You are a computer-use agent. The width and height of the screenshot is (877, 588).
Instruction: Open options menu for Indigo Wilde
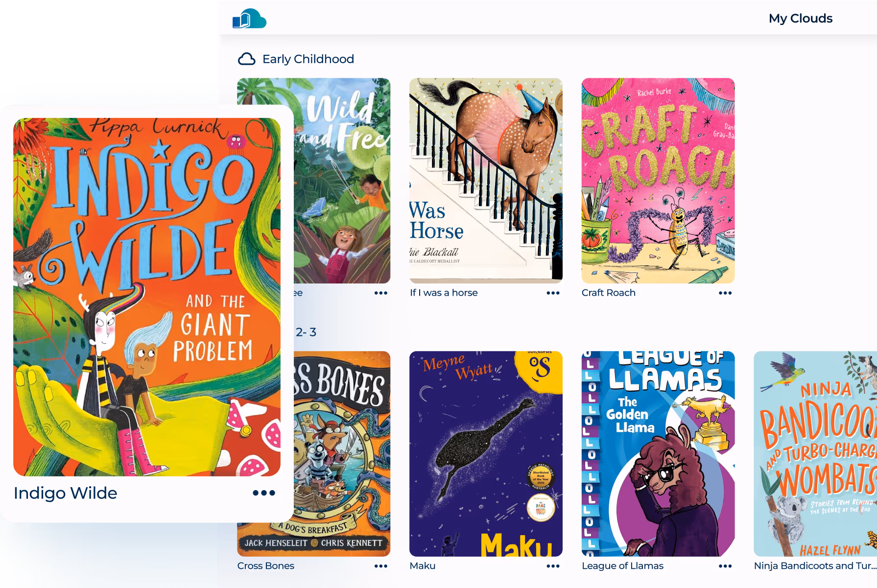coord(264,493)
